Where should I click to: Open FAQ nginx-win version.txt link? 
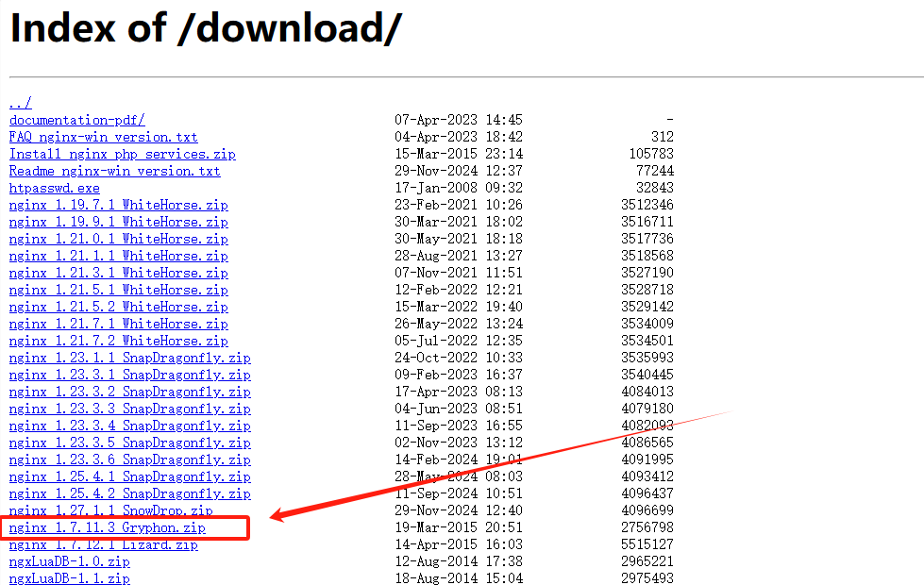tap(104, 137)
